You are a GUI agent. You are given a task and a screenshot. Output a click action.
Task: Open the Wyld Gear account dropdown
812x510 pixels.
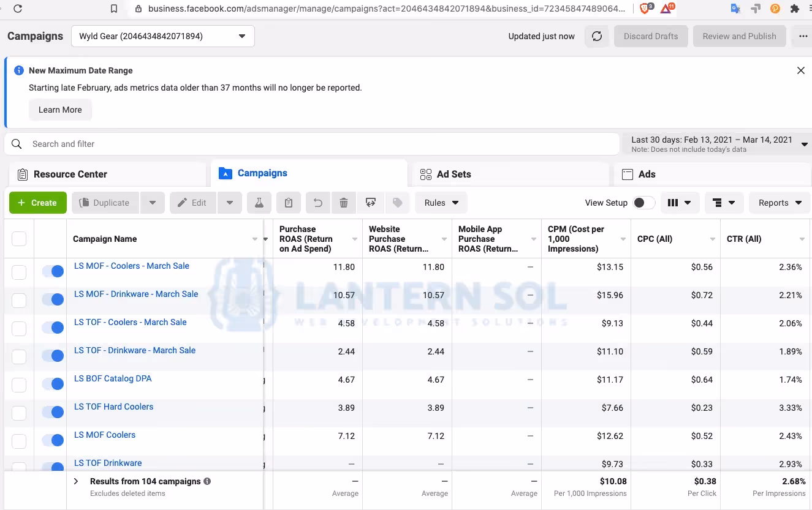coord(163,36)
